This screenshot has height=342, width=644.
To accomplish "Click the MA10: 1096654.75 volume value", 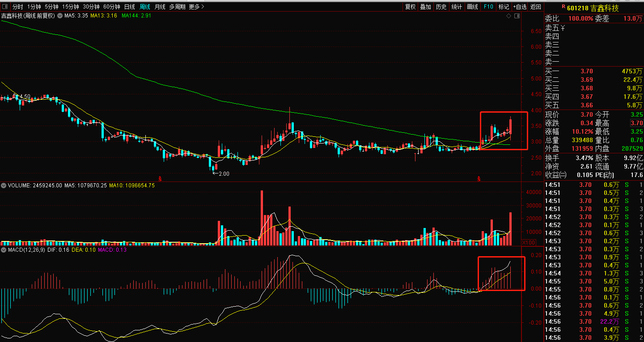I will [x=132, y=185].
